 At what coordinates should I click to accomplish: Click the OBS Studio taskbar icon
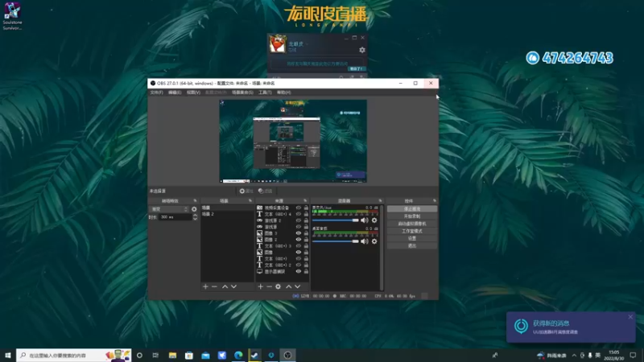[x=287, y=355]
